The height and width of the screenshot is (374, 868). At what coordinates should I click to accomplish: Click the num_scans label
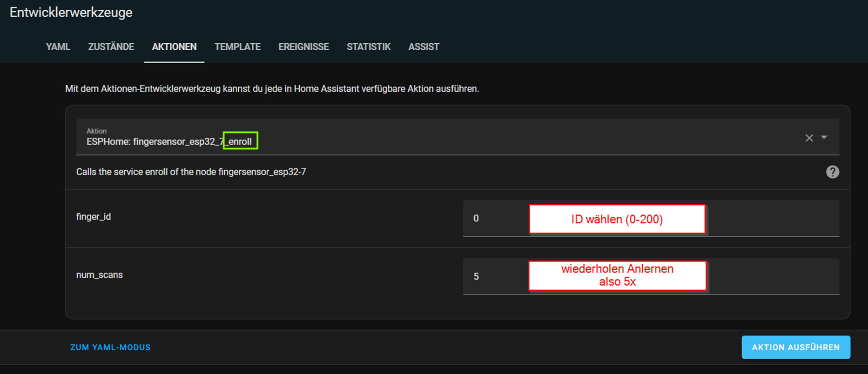(x=100, y=275)
